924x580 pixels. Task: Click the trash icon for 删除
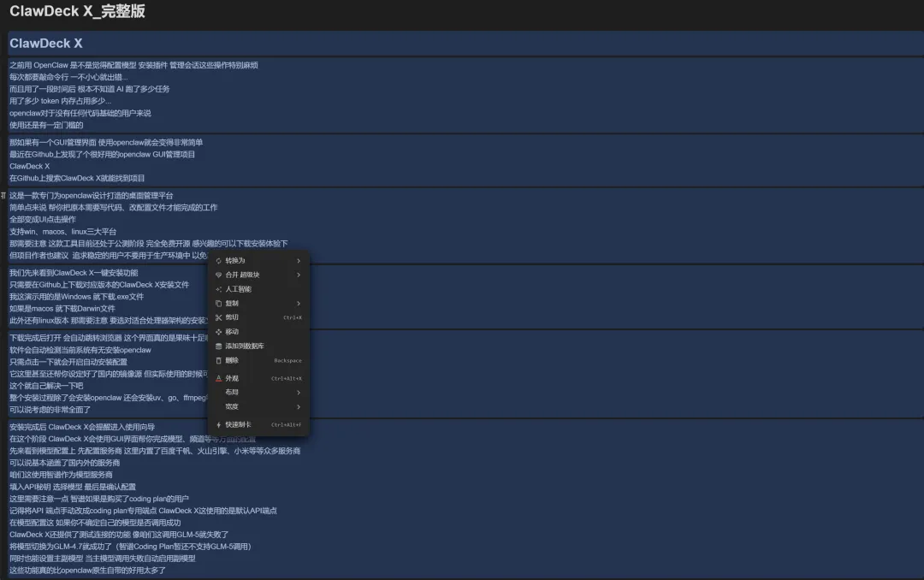pyautogui.click(x=219, y=361)
